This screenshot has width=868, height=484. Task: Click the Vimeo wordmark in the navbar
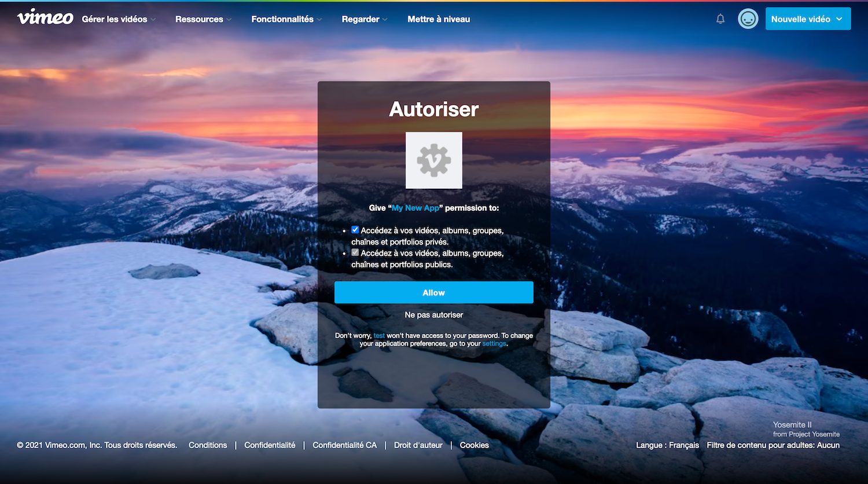45,17
